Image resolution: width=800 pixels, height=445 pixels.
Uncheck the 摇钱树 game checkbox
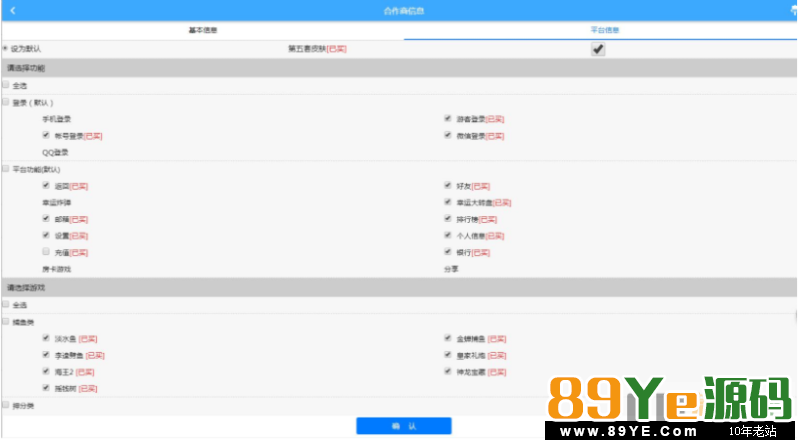tap(46, 388)
